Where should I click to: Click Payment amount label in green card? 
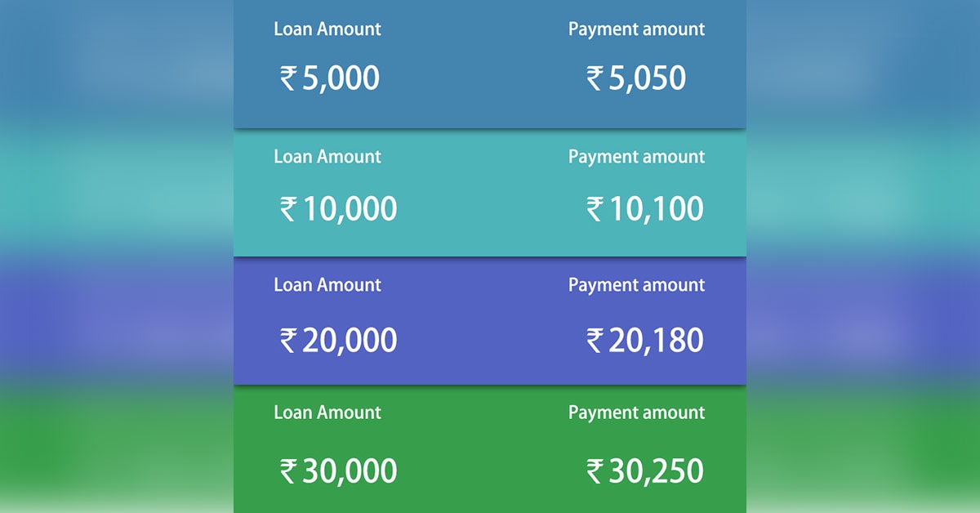[x=637, y=413]
